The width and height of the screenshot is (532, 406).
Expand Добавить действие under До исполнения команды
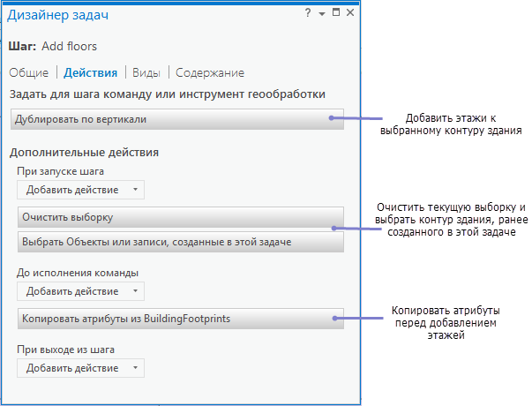pyautogui.click(x=81, y=291)
